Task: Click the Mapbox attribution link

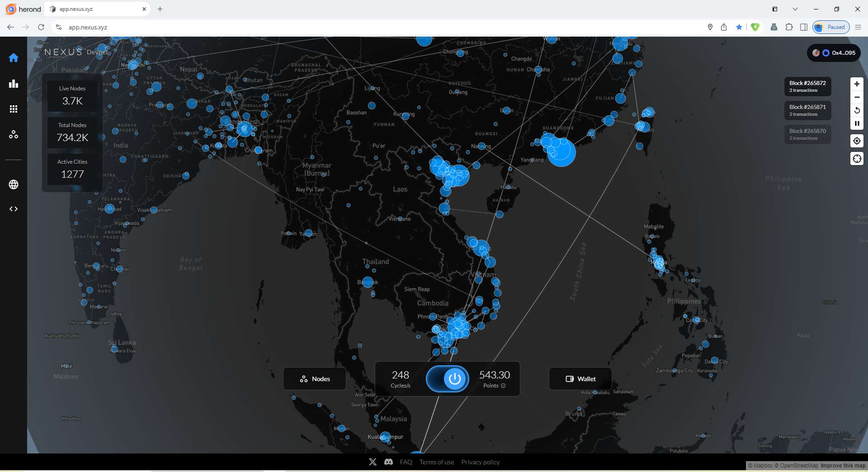Action: click(x=760, y=466)
